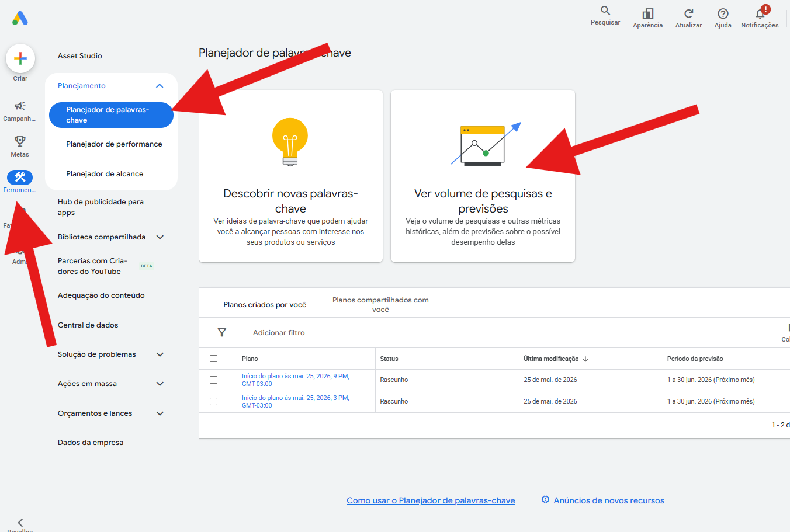Open the Ajuda question mark icon
This screenshot has width=790, height=532.
coord(723,13)
